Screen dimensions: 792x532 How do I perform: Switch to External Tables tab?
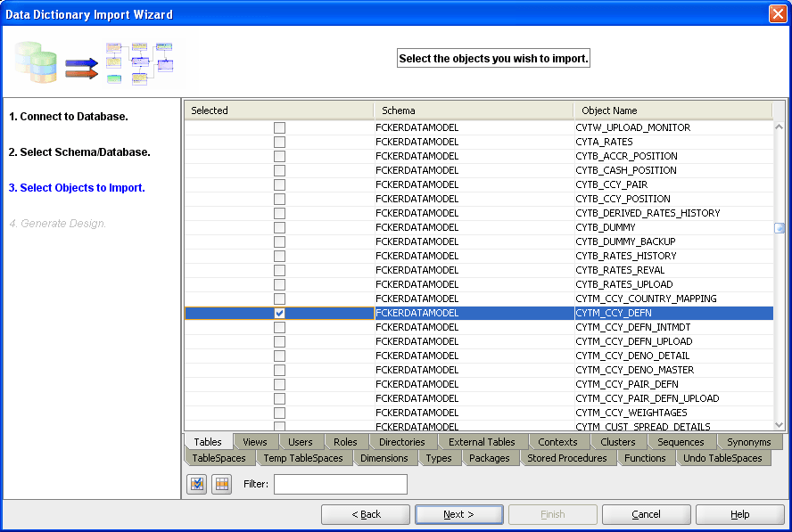click(x=482, y=442)
